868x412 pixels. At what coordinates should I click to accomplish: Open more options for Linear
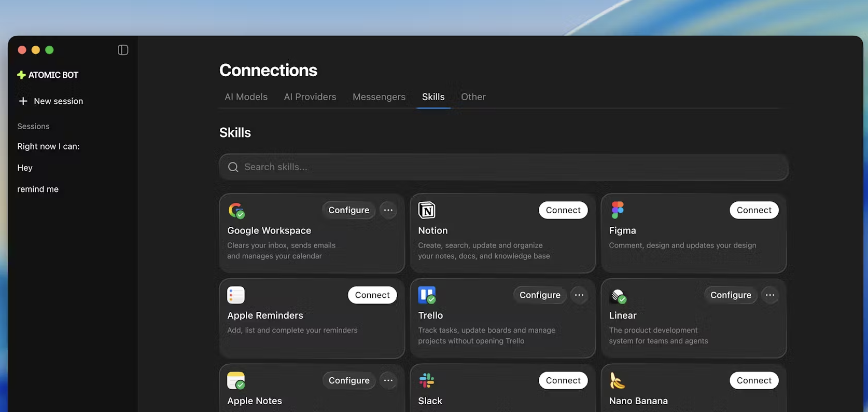[770, 295]
